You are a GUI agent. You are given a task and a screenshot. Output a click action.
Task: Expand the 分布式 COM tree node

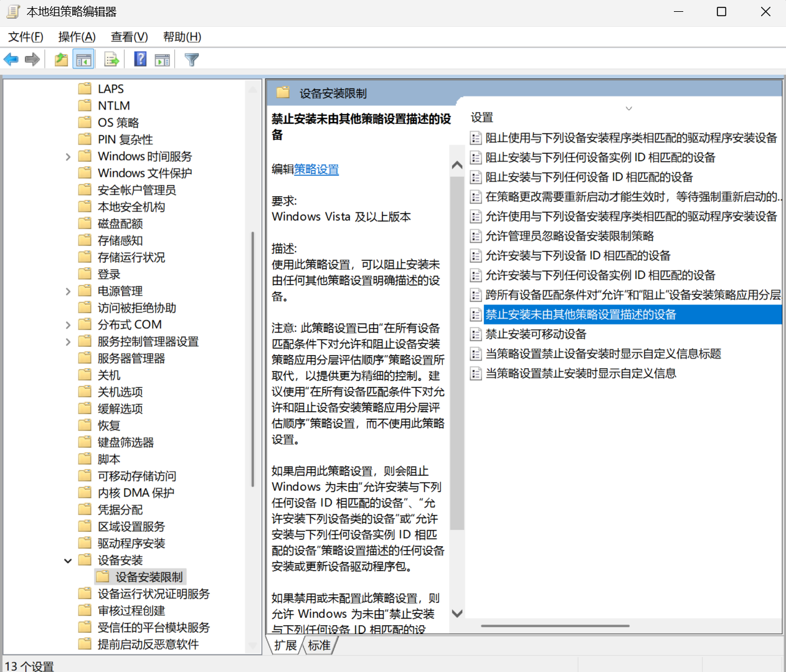pos(68,325)
